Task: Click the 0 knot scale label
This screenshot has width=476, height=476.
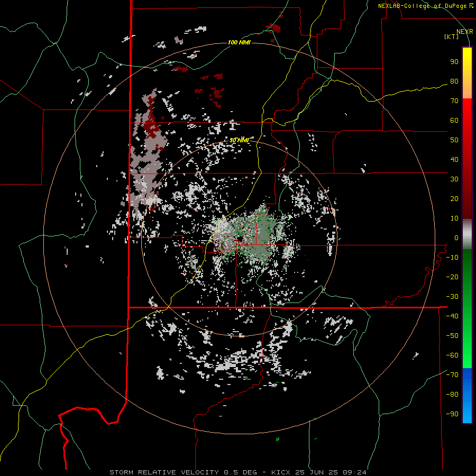Action: pos(456,238)
